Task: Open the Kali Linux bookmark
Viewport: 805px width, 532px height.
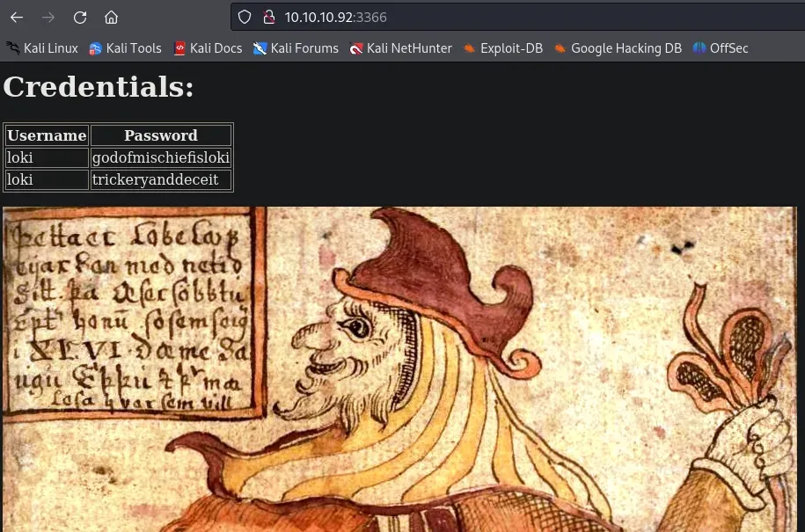Action: tap(42, 48)
